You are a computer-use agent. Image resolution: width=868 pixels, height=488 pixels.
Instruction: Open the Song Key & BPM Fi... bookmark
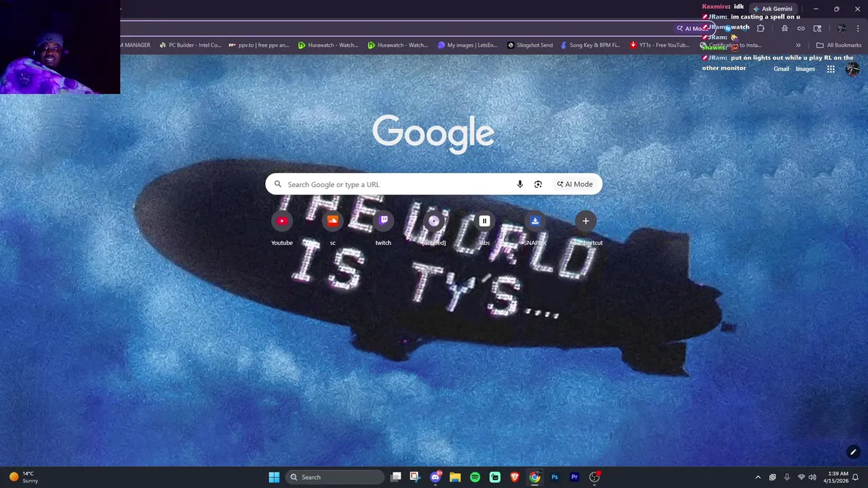pos(590,45)
